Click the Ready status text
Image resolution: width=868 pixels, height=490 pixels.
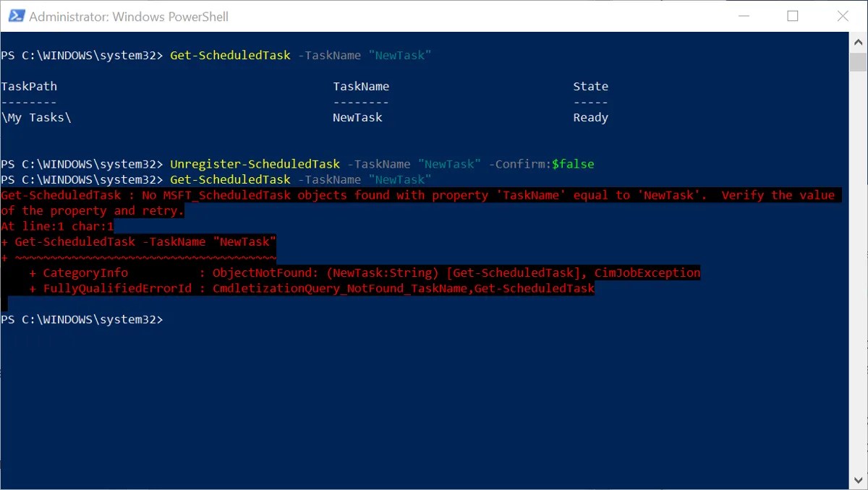click(590, 117)
